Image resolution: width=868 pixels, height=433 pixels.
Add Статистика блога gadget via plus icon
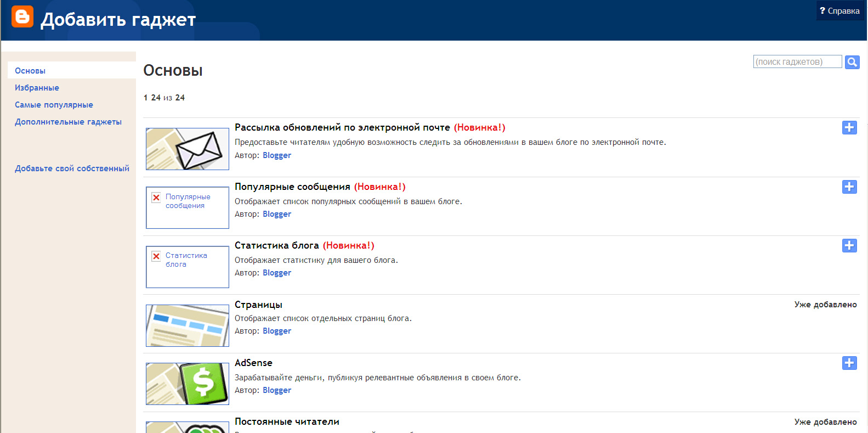pos(849,245)
